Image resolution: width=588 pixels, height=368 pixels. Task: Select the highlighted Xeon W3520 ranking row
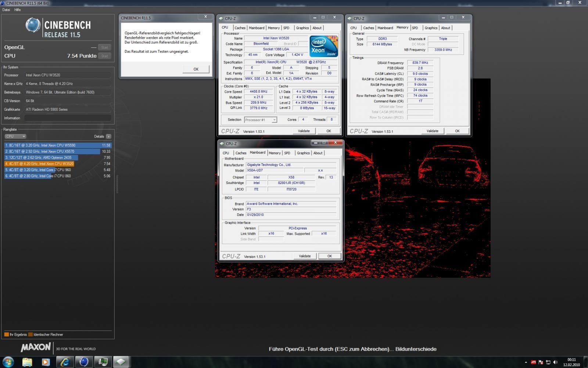tap(58, 164)
